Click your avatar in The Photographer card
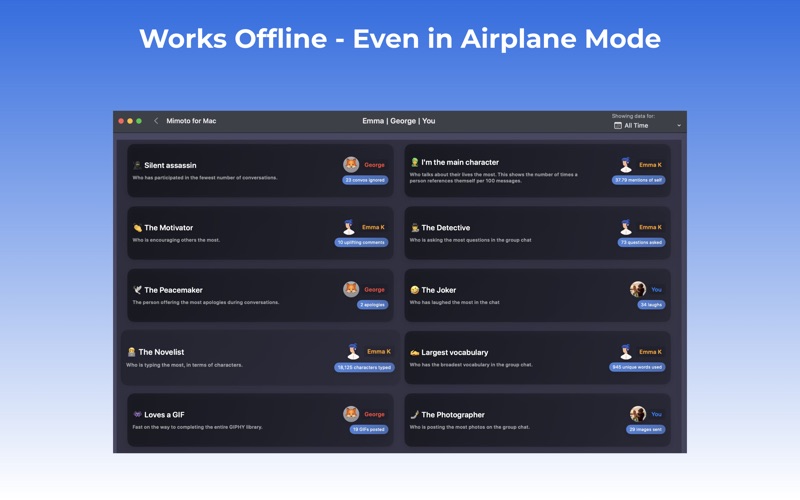The image size is (800, 500). 638,414
